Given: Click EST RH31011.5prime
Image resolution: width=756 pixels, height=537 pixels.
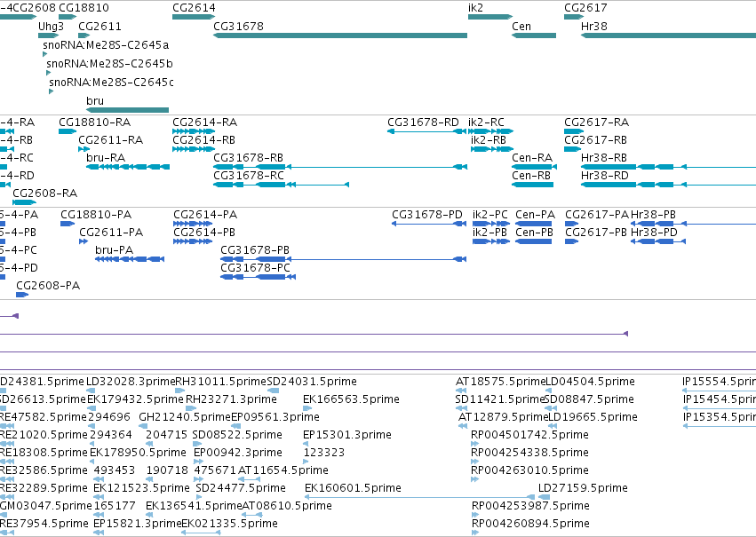Looking at the screenshot, I should 221,382.
